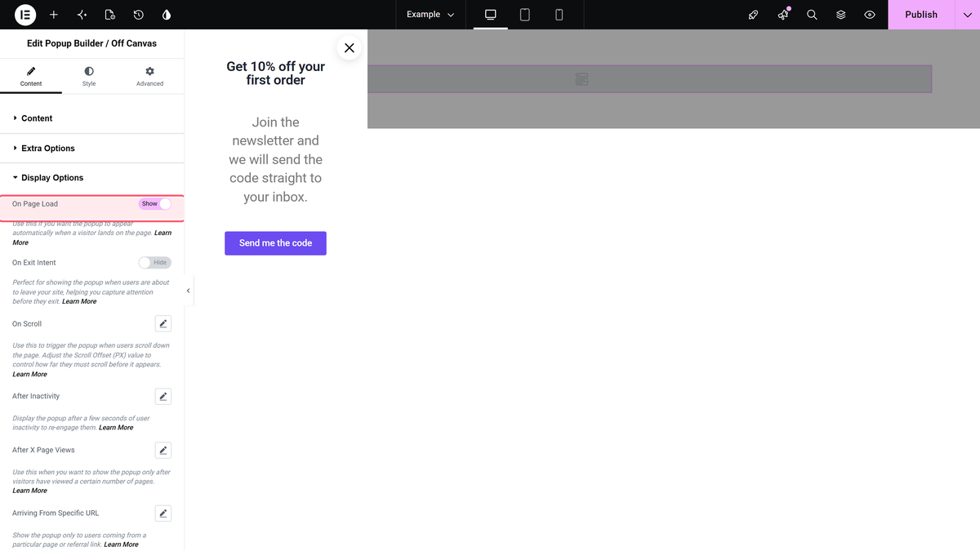Open the Finder search icon

pyautogui.click(x=812, y=15)
